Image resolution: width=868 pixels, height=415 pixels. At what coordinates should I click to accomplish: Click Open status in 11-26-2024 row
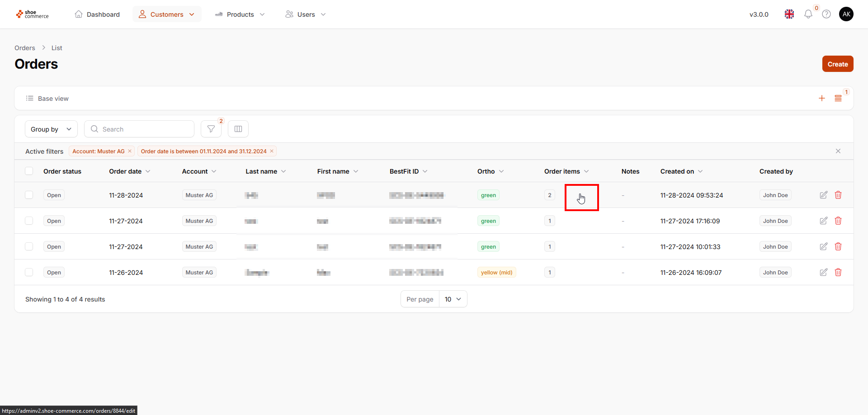[x=54, y=273]
